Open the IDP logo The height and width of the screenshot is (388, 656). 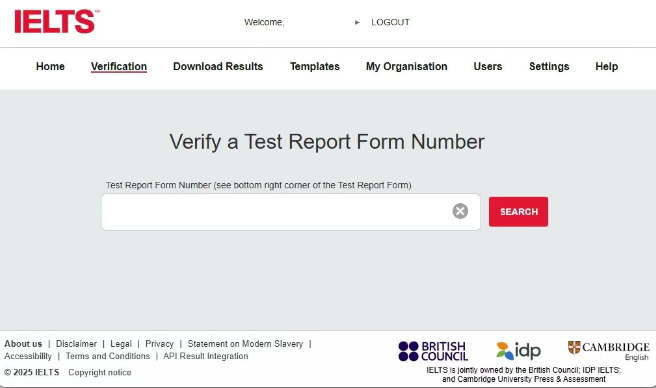click(518, 351)
